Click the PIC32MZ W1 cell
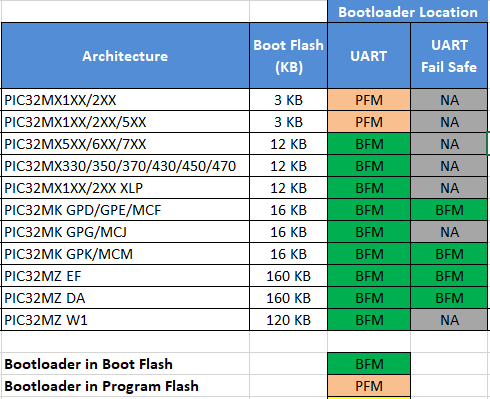 click(125, 320)
